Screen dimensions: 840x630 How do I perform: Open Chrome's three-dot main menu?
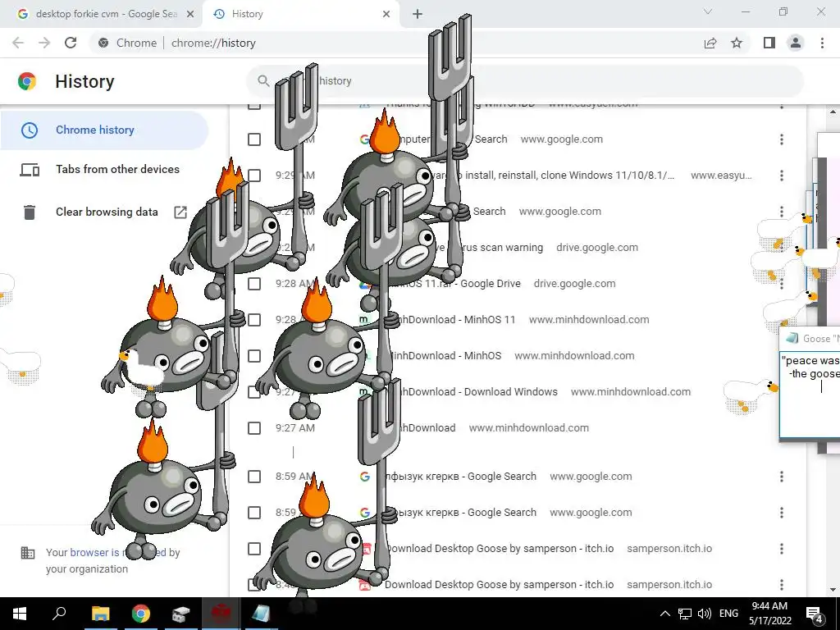(822, 43)
